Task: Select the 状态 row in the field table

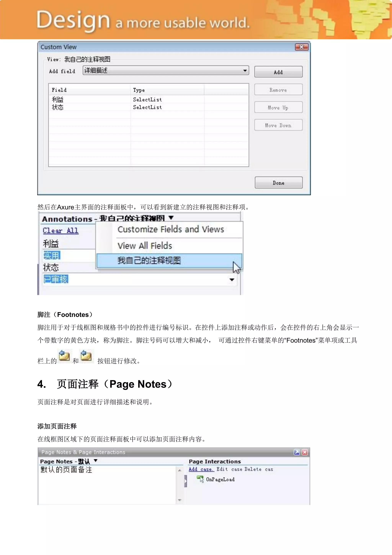Action: (x=149, y=107)
